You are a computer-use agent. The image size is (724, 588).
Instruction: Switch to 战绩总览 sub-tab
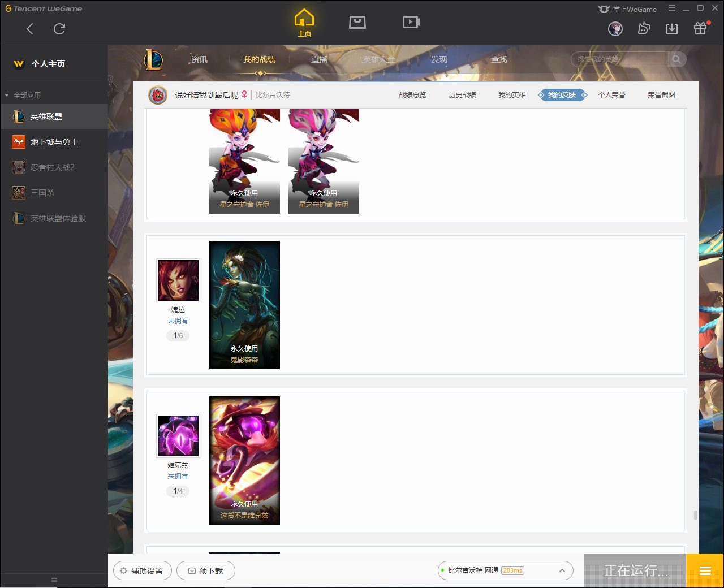[x=412, y=95]
